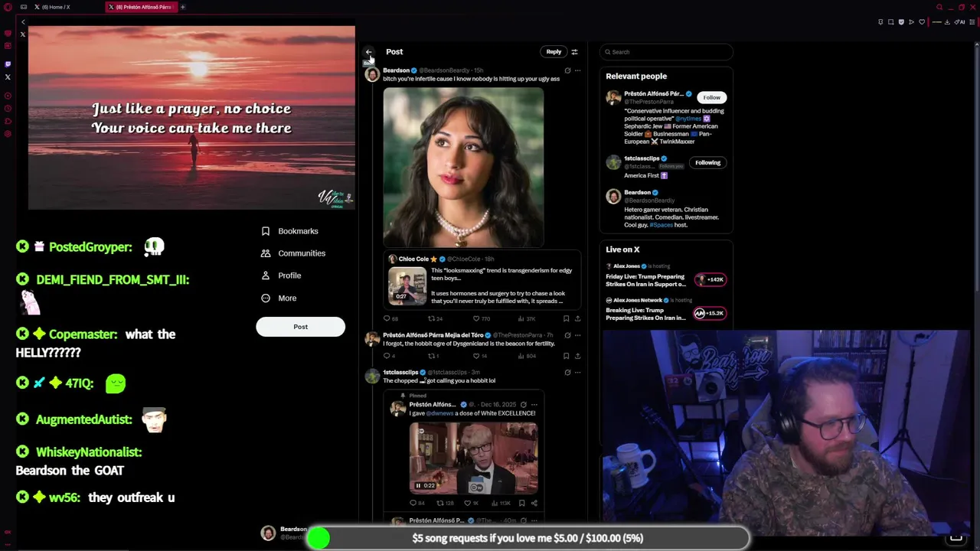This screenshot has height=551, width=980.
Task: Open more options on Prèstón's 7h reply
Action: (x=578, y=335)
